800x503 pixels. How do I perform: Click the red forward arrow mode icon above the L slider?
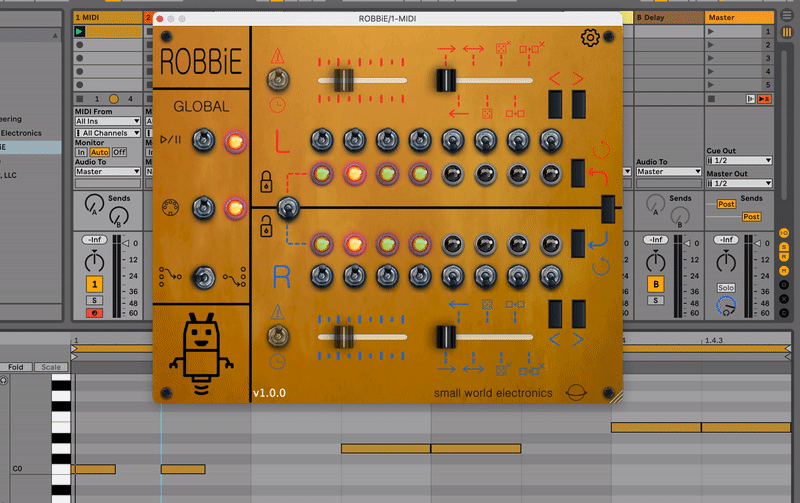click(446, 49)
